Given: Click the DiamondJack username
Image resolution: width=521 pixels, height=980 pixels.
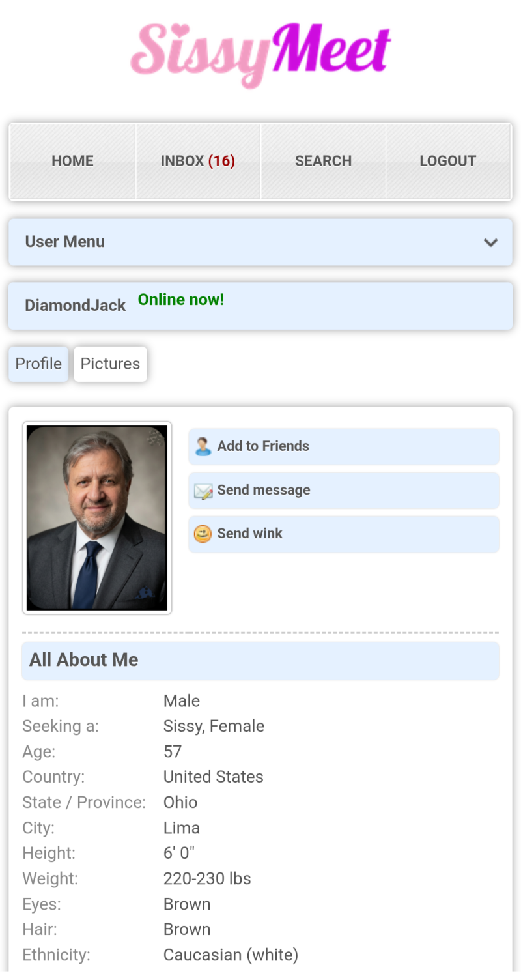Looking at the screenshot, I should tap(75, 306).
